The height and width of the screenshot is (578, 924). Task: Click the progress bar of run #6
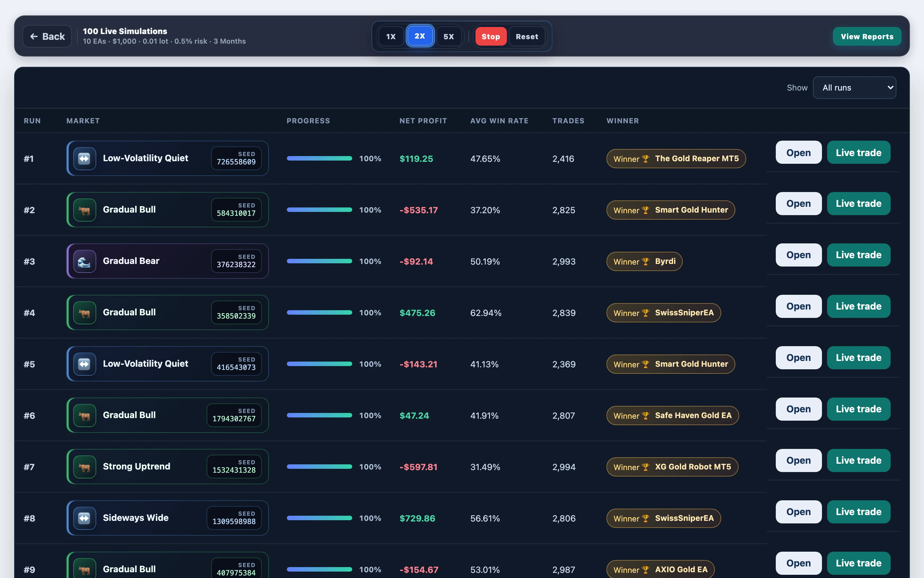pyautogui.click(x=320, y=415)
